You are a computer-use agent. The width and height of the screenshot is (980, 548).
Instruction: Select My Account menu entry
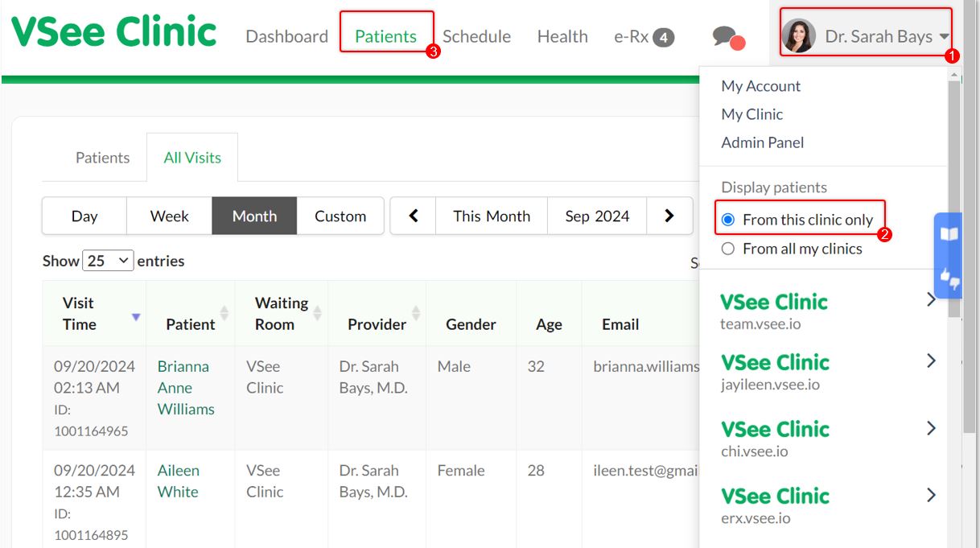tap(761, 86)
